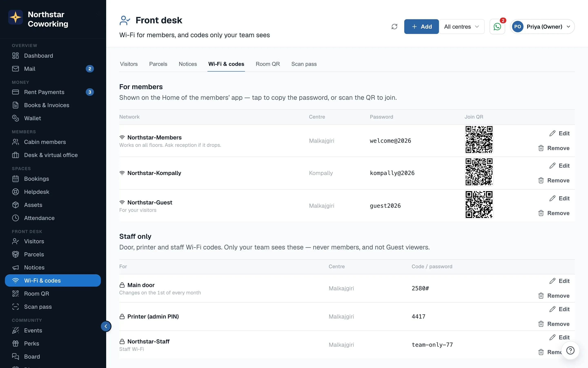The height and width of the screenshot is (368, 588).
Task: Open Room QR in the sidebar
Action: tap(53, 294)
